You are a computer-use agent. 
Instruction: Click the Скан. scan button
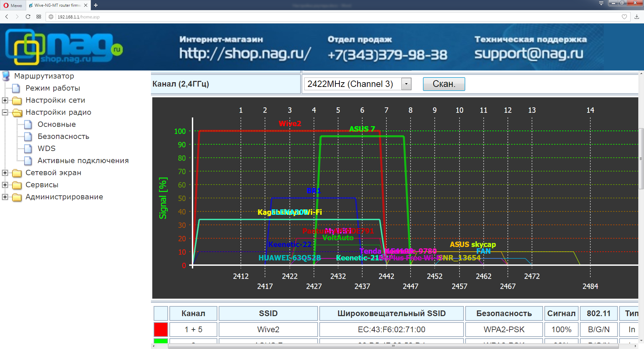444,84
